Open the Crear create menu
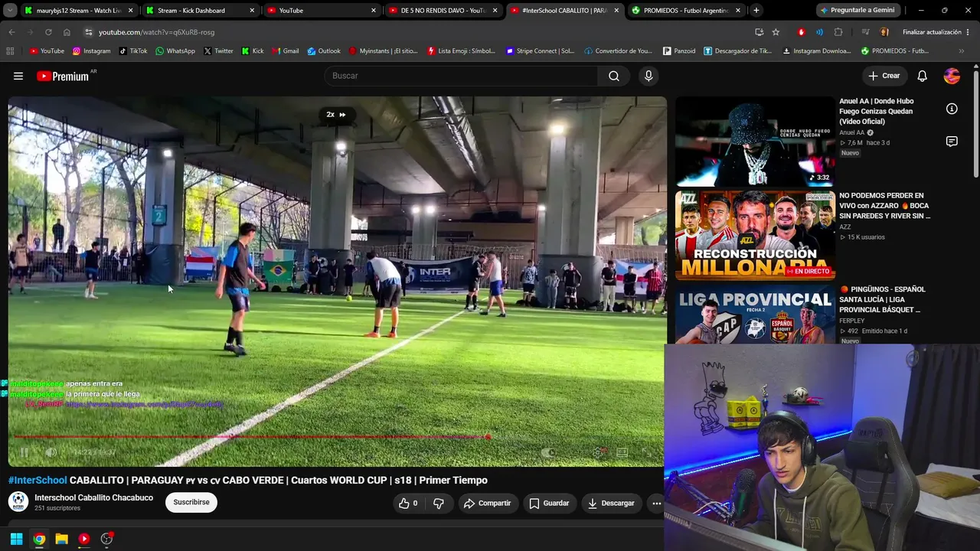 pyautogui.click(x=884, y=76)
